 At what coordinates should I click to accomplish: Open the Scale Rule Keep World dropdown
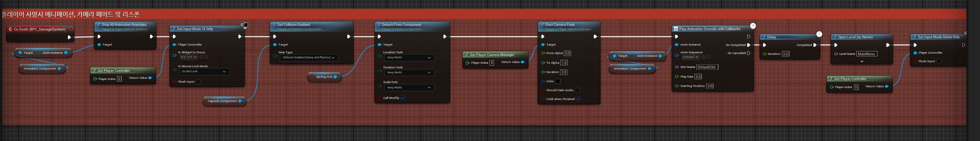[409, 88]
